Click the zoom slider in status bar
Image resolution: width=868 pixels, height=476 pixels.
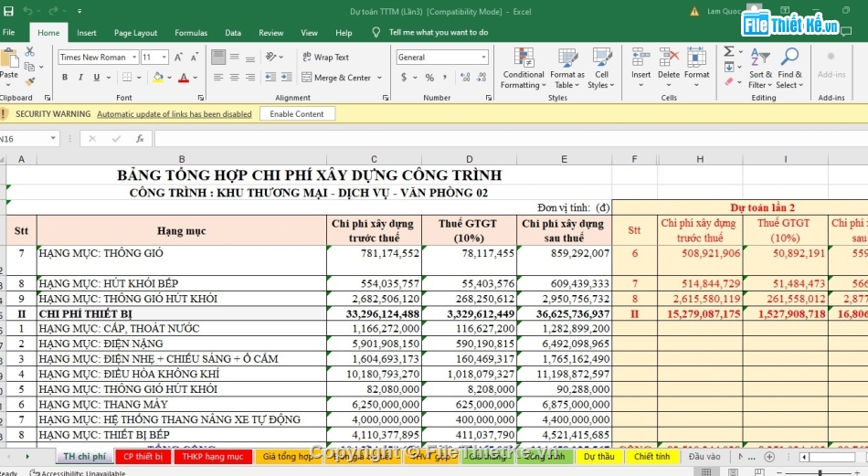pos(821,473)
